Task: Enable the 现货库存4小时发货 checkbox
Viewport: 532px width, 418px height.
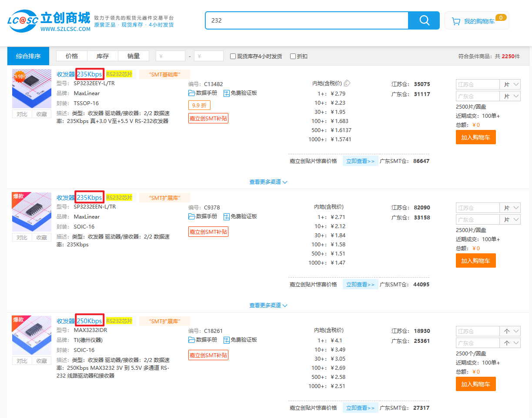Action: tap(233, 56)
